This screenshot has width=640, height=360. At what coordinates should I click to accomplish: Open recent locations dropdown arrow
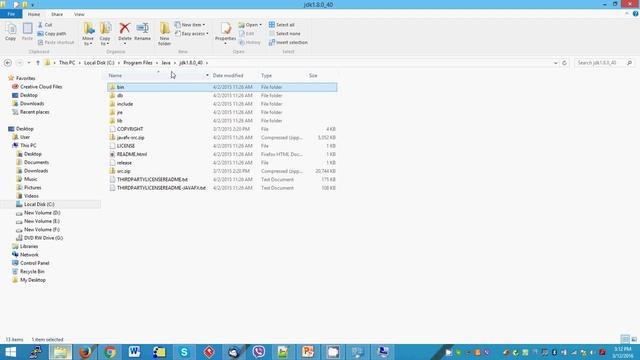(x=29, y=63)
